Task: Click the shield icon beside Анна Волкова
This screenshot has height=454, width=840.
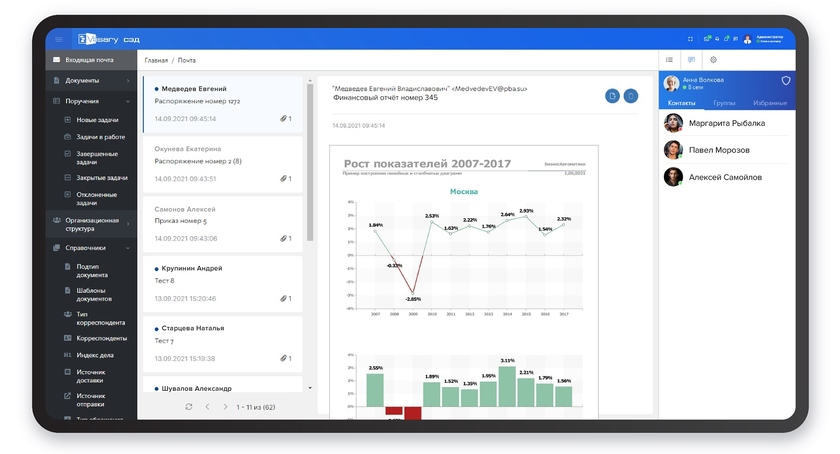Action: (785, 81)
